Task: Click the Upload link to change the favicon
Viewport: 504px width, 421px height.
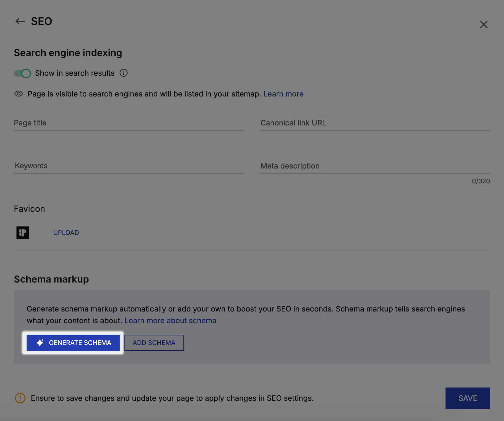Action: pyautogui.click(x=66, y=233)
